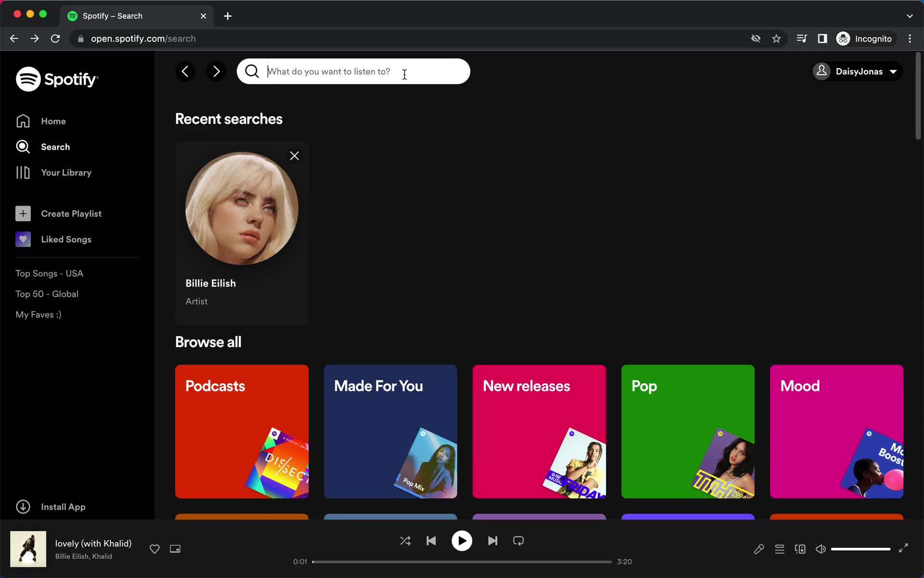The height and width of the screenshot is (578, 924).
Task: Click the Incognito profile button
Action: click(x=866, y=39)
